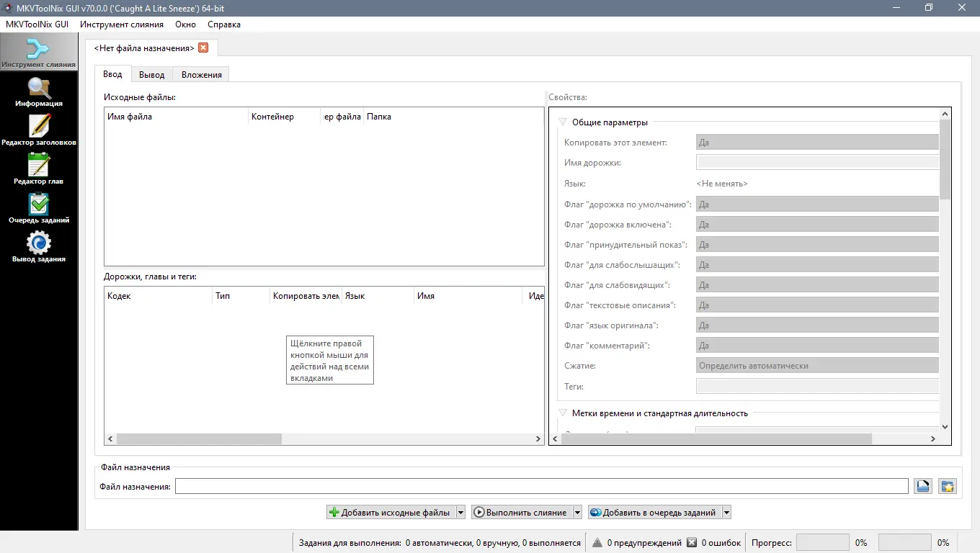Open the Вывод задания tool
This screenshot has height=553, width=980.
click(x=39, y=247)
